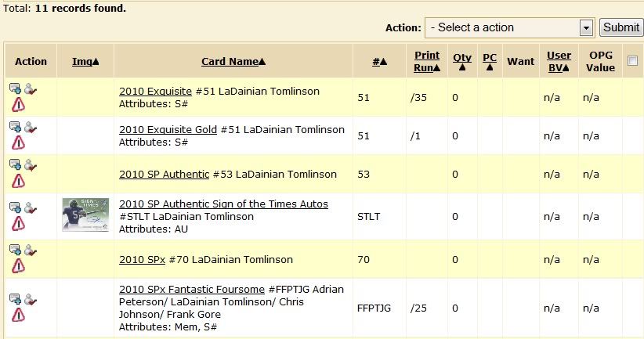Image resolution: width=644 pixels, height=339 pixels.
Task: Toggle the select-all checkbox in table header
Action: click(x=632, y=61)
